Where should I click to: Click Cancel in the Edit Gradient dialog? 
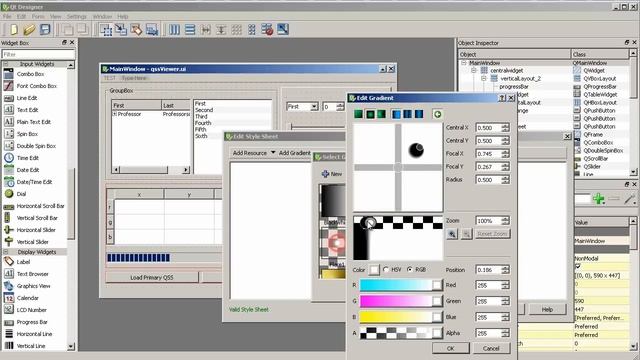point(491,348)
